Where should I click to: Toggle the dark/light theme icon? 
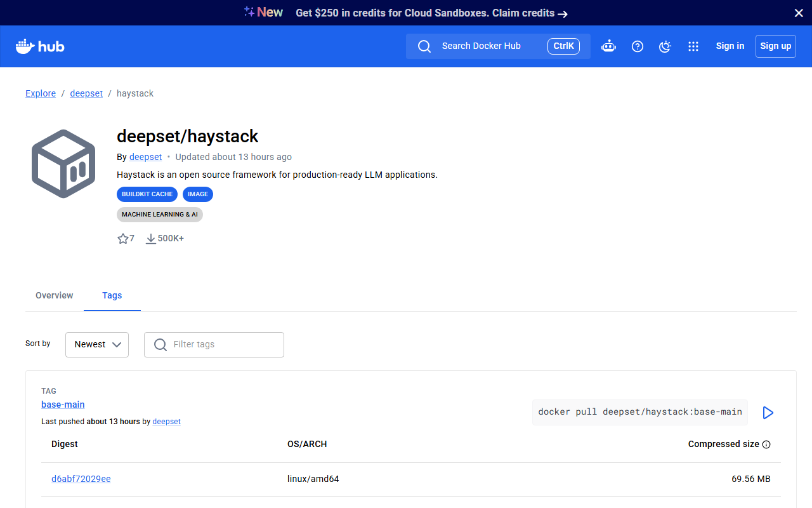(665, 46)
